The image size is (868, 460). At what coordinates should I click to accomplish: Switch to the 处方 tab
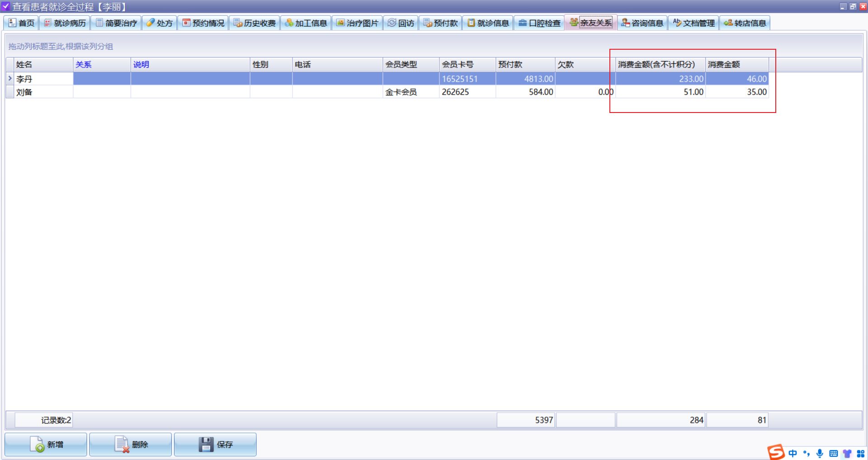[160, 23]
